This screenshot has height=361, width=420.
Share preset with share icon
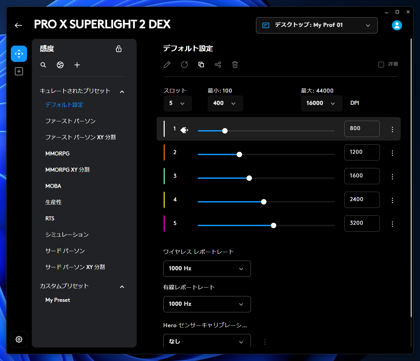point(218,65)
